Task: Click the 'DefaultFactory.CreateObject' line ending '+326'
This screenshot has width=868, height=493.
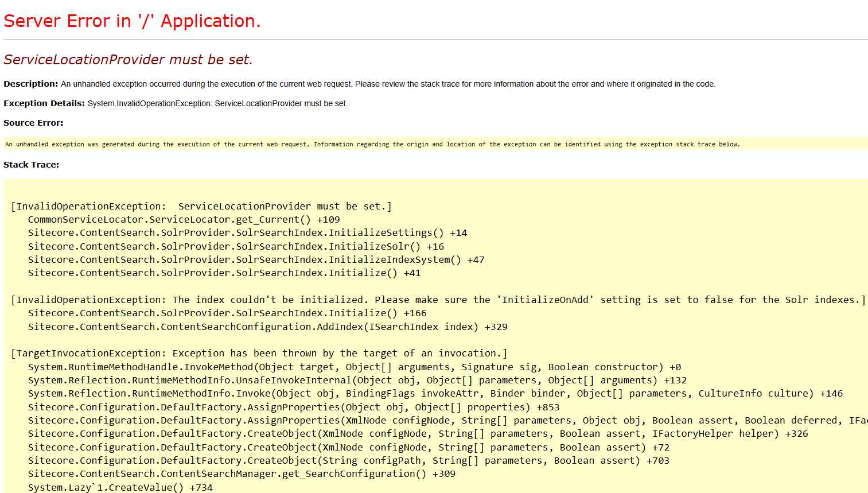Action: [x=418, y=433]
